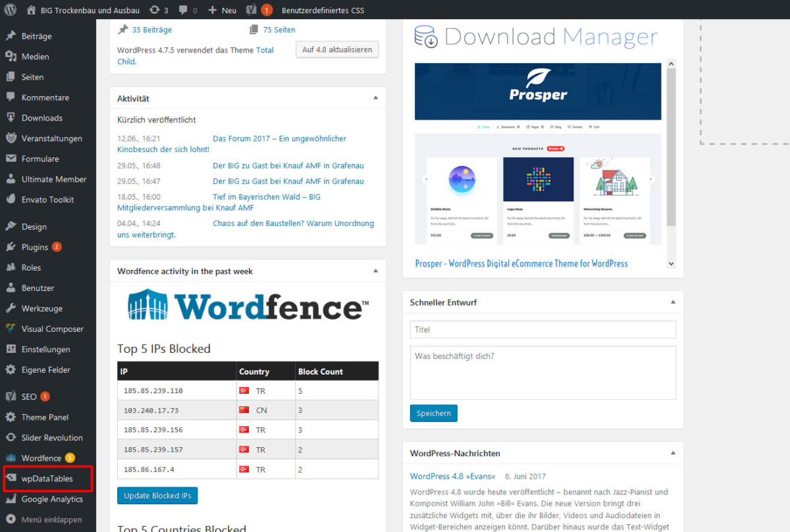The width and height of the screenshot is (790, 532).
Task: Focus the Was beschäftigt dich textarea
Action: 543,373
